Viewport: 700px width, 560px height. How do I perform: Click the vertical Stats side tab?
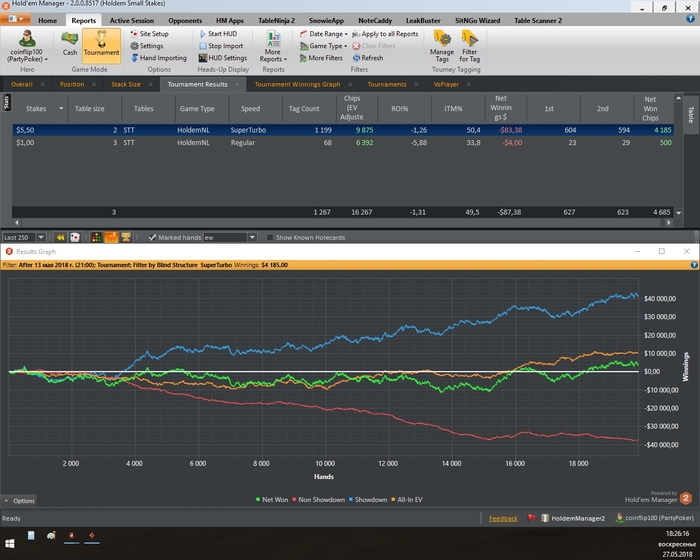pyautogui.click(x=6, y=102)
